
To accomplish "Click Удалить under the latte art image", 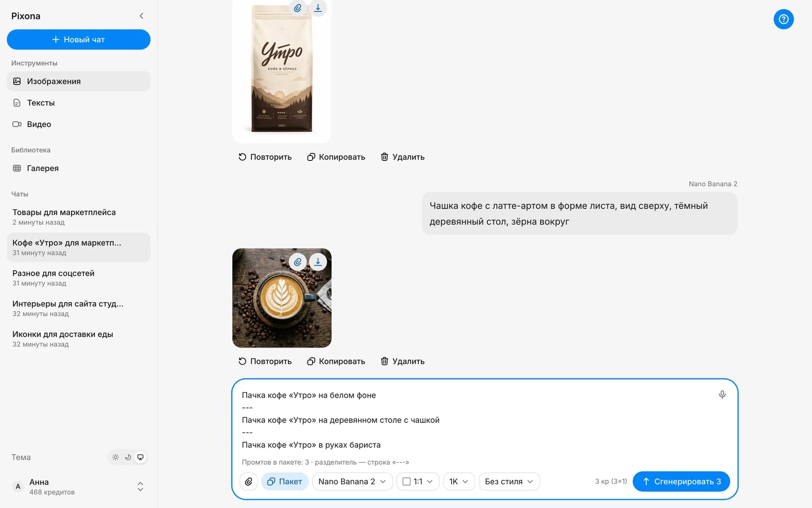I will pyautogui.click(x=403, y=361).
